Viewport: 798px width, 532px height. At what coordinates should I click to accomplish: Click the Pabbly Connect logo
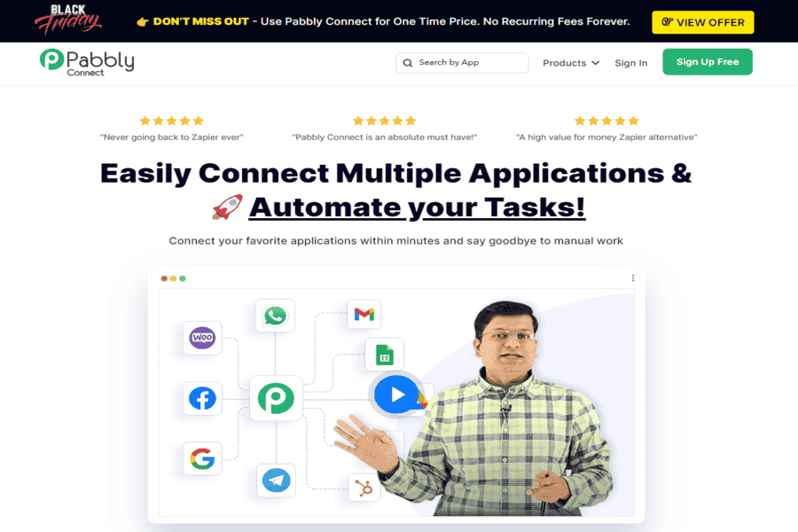[87, 63]
